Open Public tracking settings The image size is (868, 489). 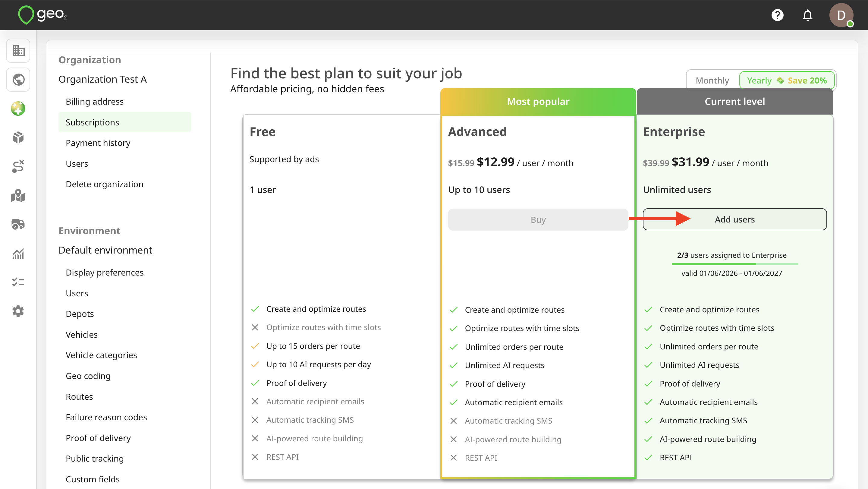(95, 459)
